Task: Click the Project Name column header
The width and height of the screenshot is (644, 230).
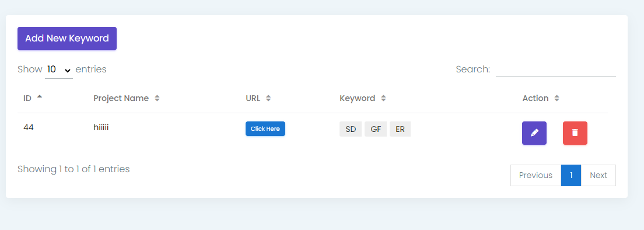Action: [121, 98]
